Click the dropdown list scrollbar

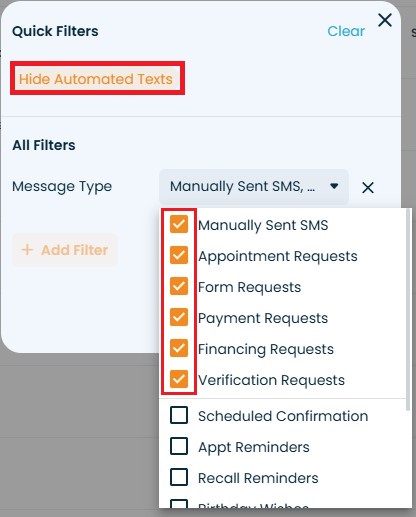pos(408,310)
